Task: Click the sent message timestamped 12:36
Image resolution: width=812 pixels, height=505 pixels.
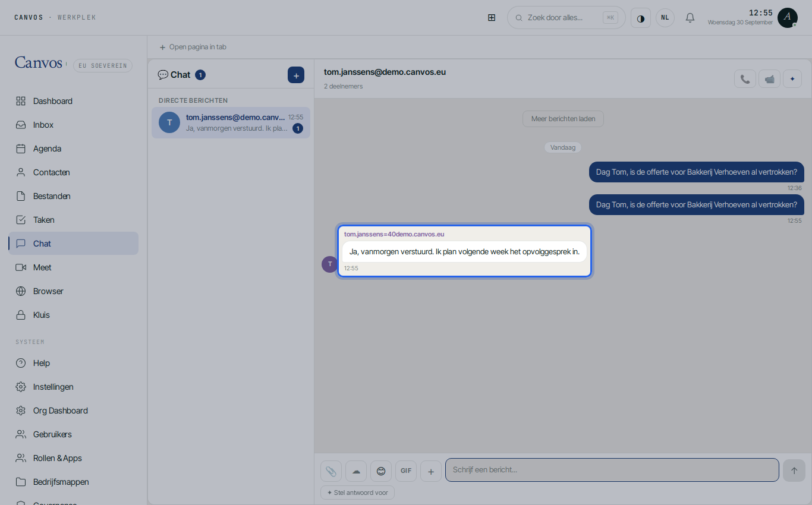Action: [697, 172]
